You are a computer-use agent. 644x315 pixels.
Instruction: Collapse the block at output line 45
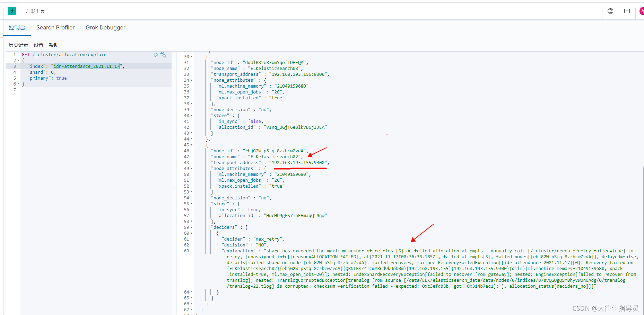click(x=191, y=145)
